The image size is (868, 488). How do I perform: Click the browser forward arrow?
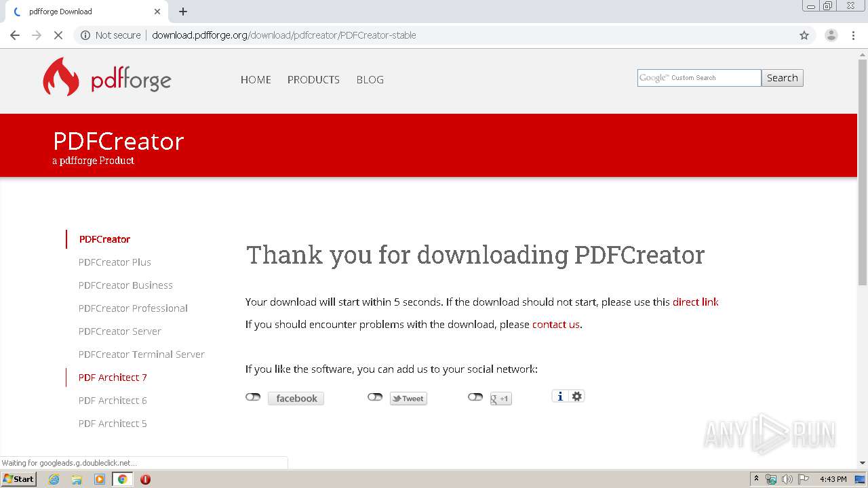[x=37, y=35]
